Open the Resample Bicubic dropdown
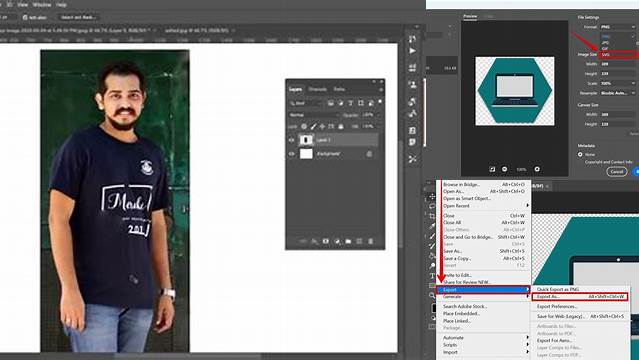The image size is (639, 360). pyautogui.click(x=618, y=93)
